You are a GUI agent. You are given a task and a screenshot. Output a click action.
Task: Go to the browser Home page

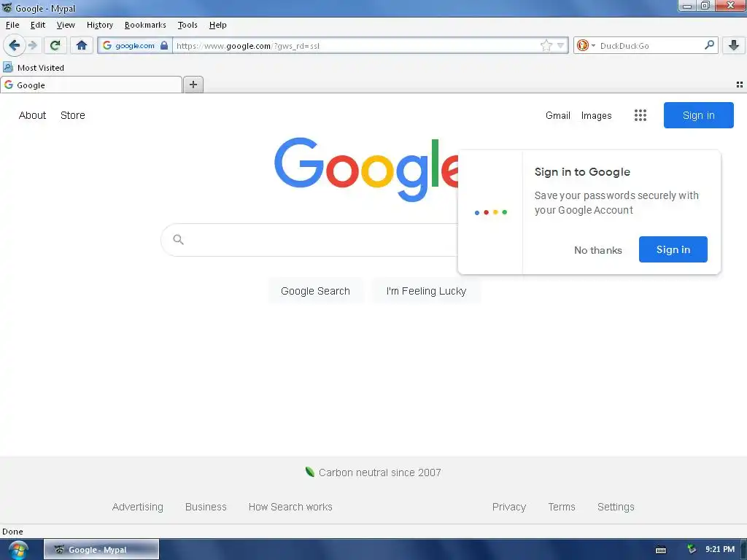pos(82,46)
